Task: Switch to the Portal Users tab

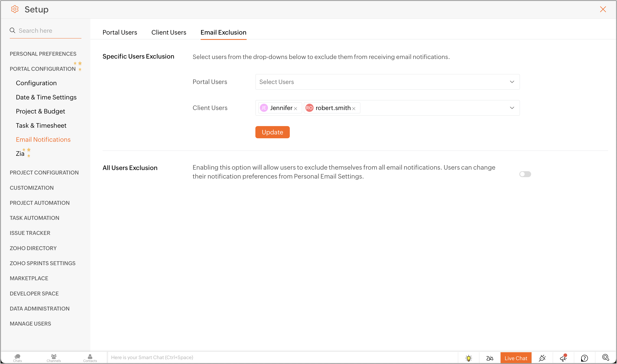Action: [x=120, y=32]
